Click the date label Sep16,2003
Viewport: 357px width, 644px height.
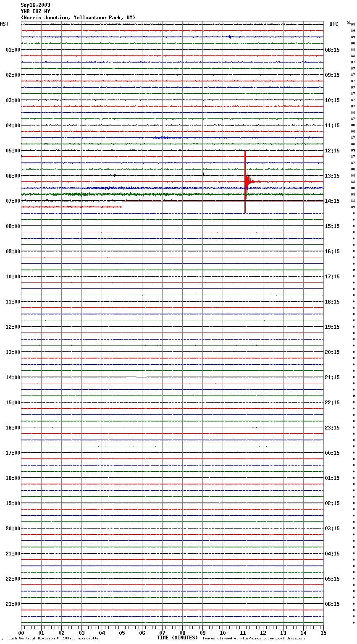[x=35, y=5]
